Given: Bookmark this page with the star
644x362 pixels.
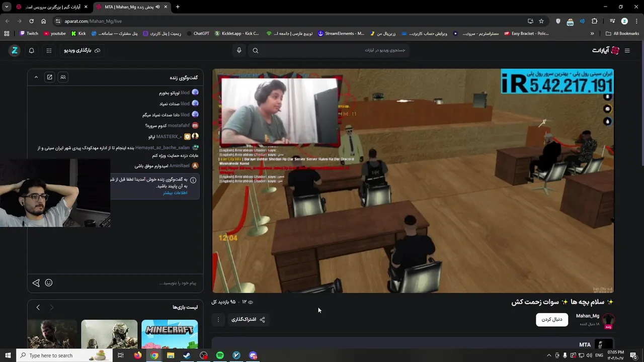Looking at the screenshot, I should [541, 21].
